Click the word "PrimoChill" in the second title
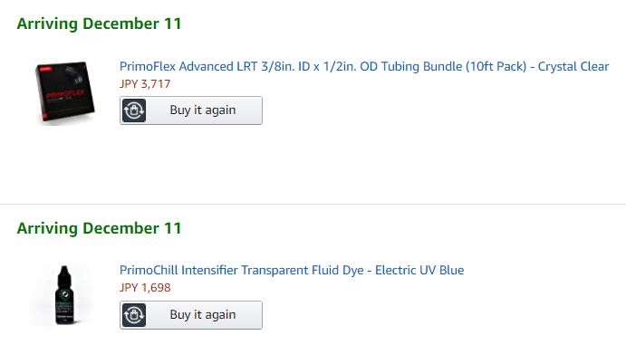The width and height of the screenshot is (626, 364). click(149, 271)
